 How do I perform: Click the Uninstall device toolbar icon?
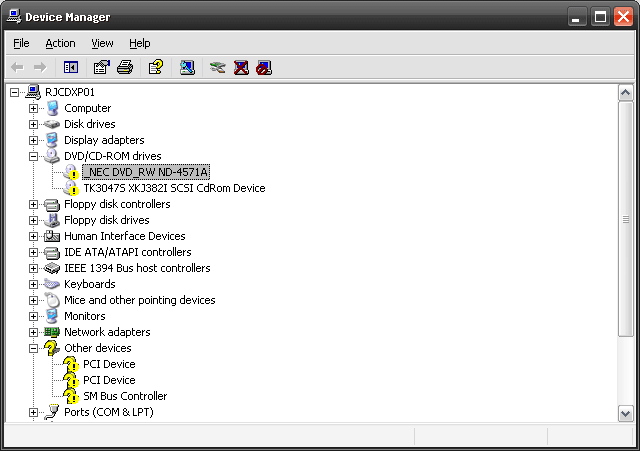(x=241, y=67)
